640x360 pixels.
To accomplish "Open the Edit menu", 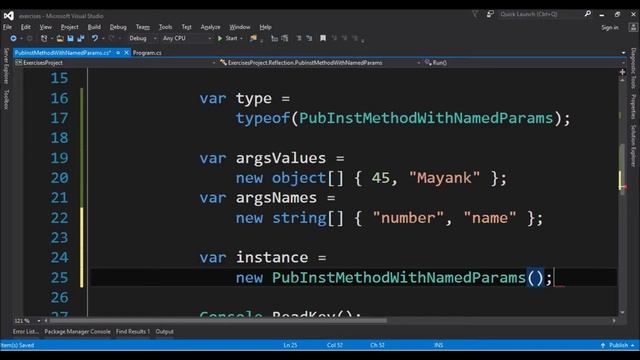I will click(x=26, y=27).
